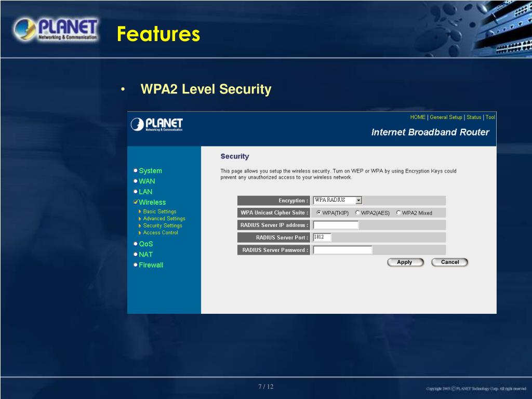Image resolution: width=532 pixels, height=399 pixels.
Task: Open Security Settings under Wireless
Action: click(163, 225)
